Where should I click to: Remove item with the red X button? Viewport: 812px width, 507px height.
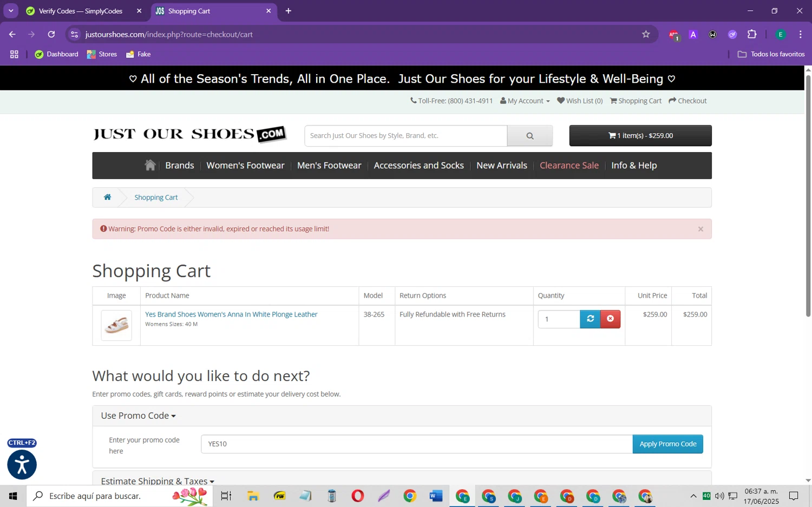610,319
